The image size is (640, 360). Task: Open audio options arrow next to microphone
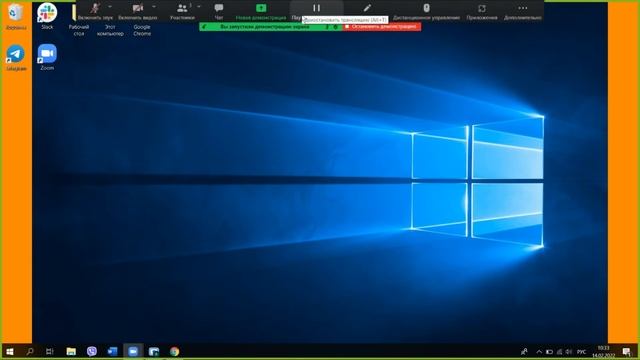click(x=110, y=7)
